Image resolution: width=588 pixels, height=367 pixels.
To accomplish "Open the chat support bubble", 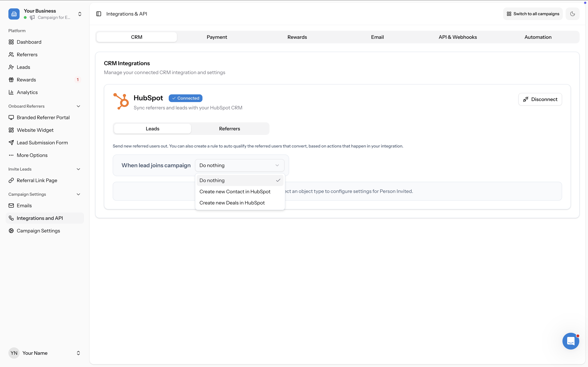I will click(571, 341).
